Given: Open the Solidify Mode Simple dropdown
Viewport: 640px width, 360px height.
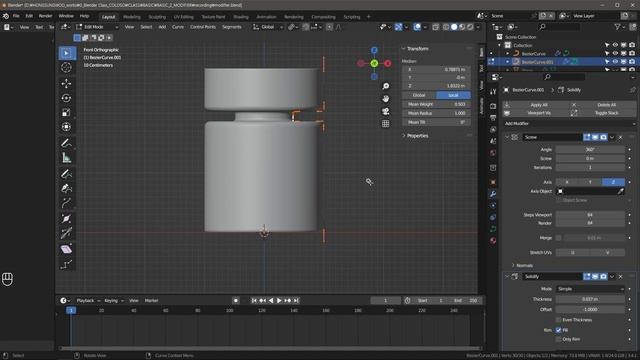Looking at the screenshot, I should (x=590, y=289).
